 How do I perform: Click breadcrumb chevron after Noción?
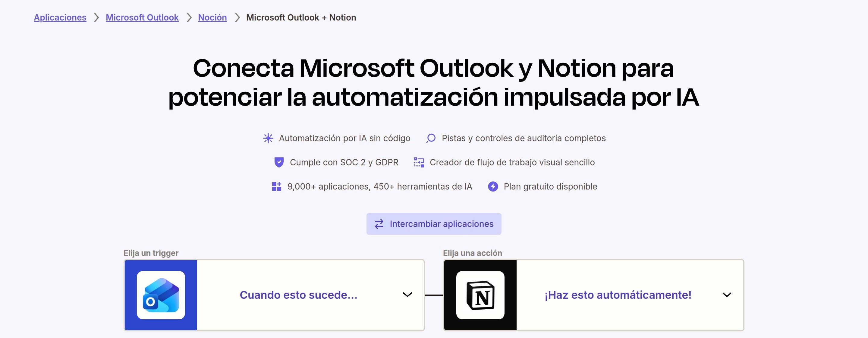(237, 18)
